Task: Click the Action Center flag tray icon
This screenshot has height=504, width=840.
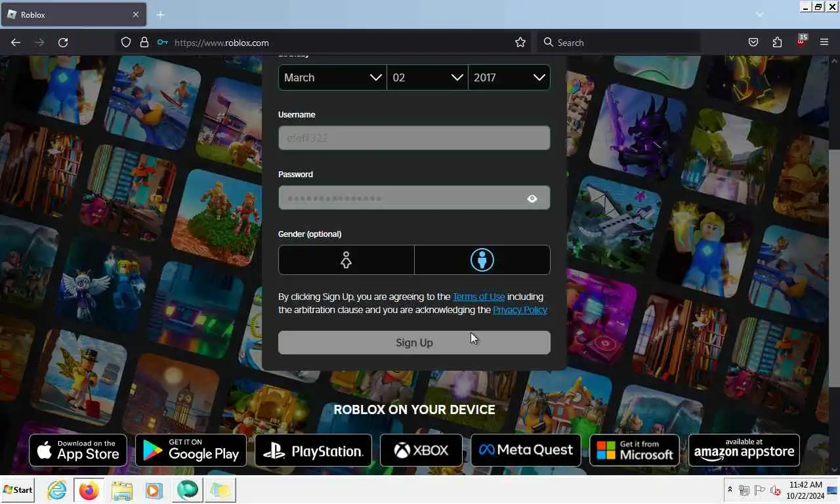Action: (x=760, y=490)
